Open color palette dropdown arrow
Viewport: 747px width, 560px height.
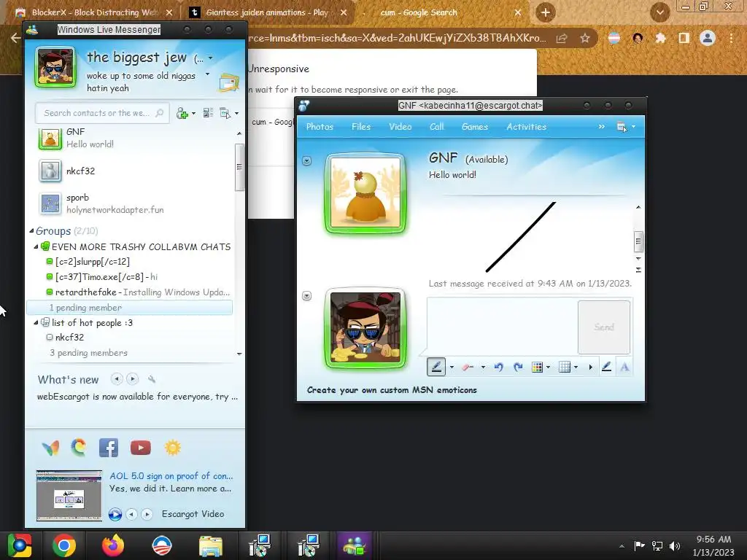pyautogui.click(x=549, y=367)
